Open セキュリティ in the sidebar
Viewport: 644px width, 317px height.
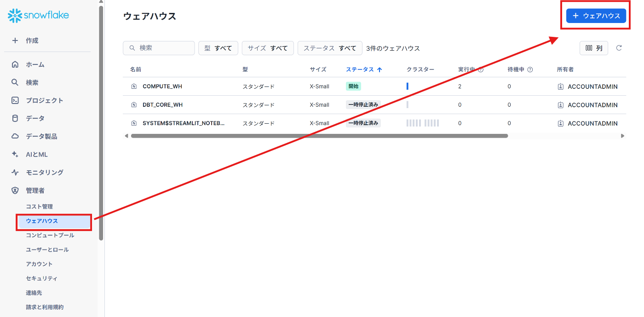[x=42, y=278]
